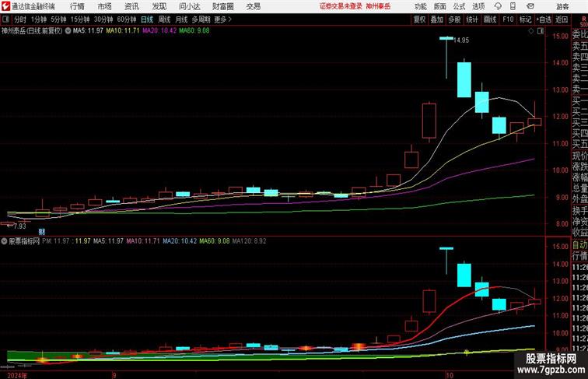The image size is (588, 379).
Task: Click the 多股 toolbar button
Action: tap(454, 19)
